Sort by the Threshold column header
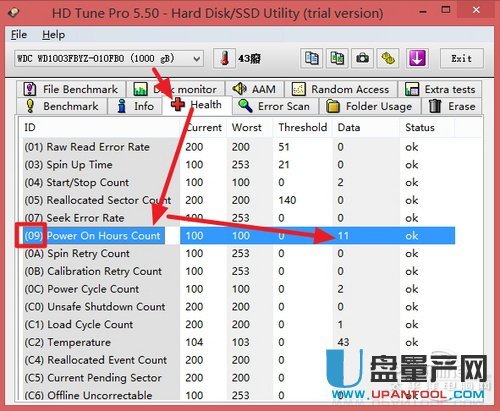The image size is (500, 411). [x=302, y=127]
